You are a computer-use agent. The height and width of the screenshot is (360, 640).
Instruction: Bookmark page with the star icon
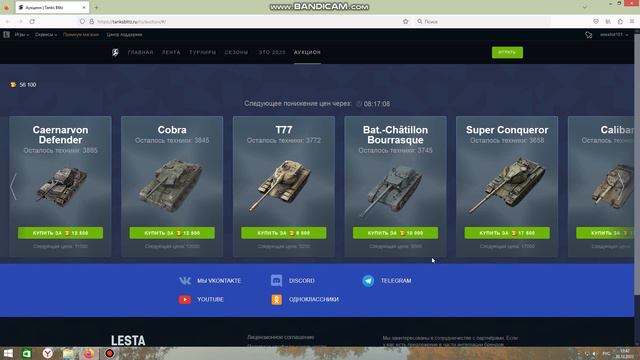click(405, 22)
